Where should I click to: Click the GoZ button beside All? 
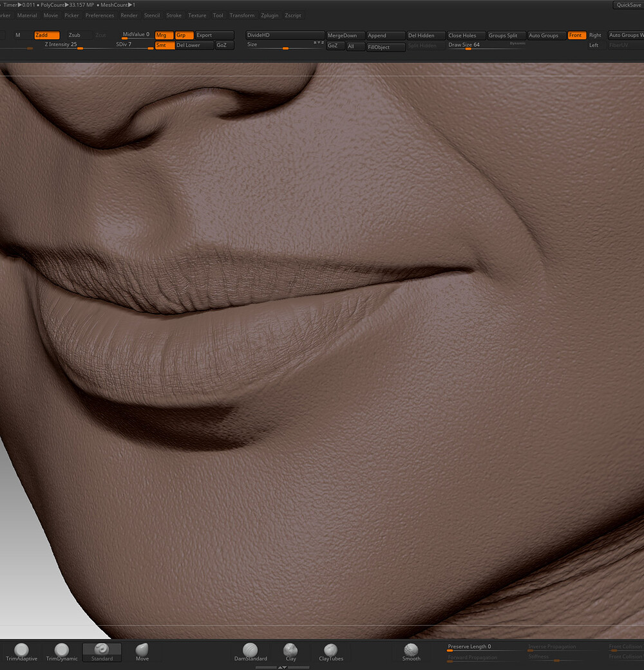pyautogui.click(x=336, y=46)
